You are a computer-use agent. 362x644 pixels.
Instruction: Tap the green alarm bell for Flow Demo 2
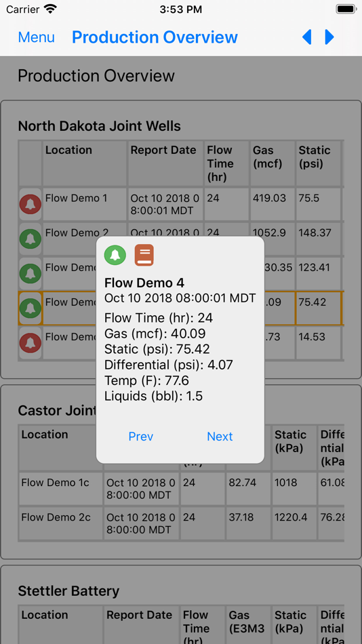(x=30, y=239)
